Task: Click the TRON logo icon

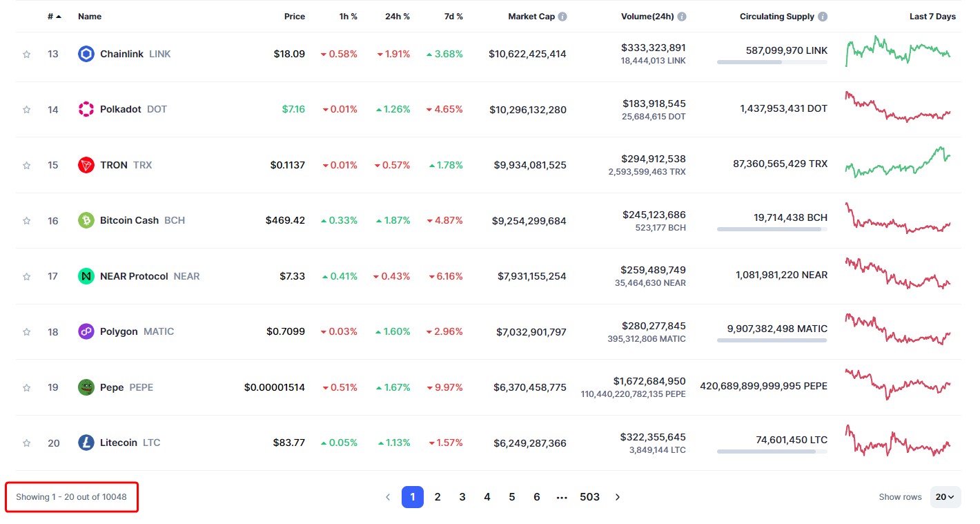Action: (86, 165)
